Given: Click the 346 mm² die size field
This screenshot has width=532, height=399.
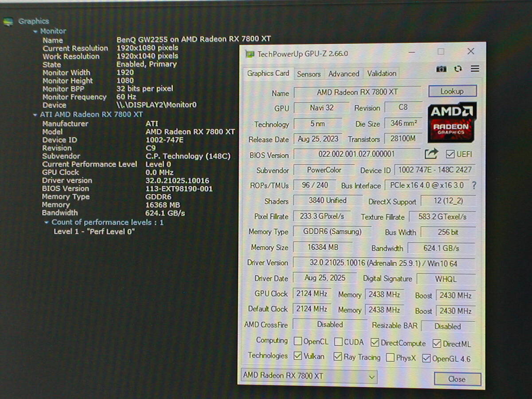Looking at the screenshot, I should (403, 124).
